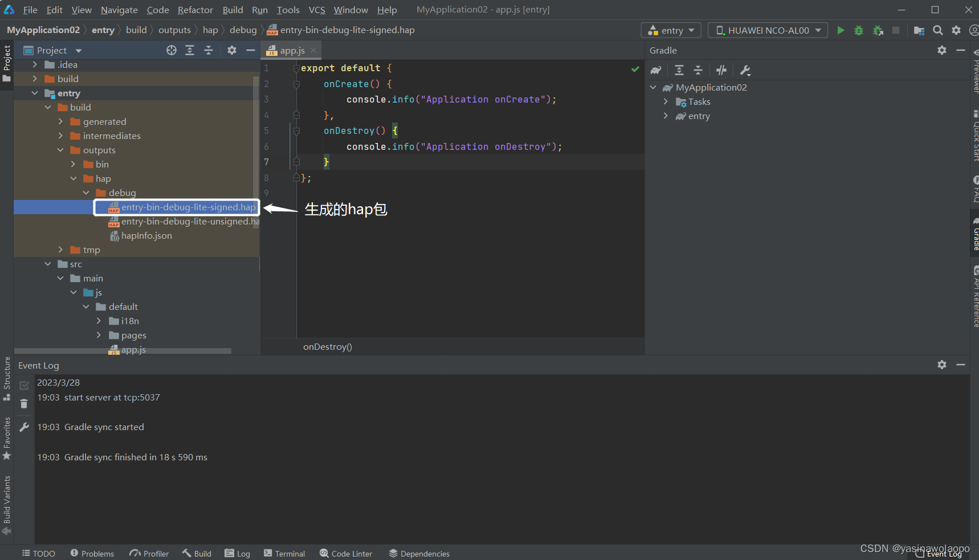979x560 pixels.
Task: Attach debugger to process icon
Action: (878, 30)
